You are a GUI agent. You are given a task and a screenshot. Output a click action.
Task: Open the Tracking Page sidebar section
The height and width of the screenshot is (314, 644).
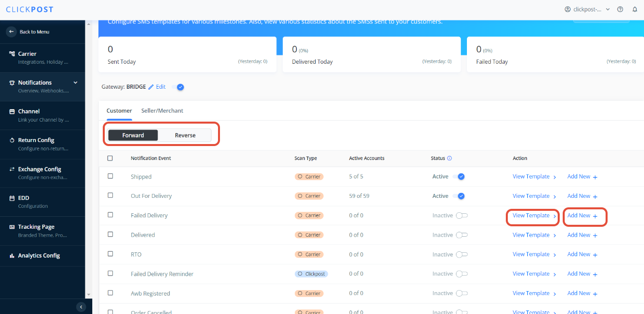pos(42,231)
